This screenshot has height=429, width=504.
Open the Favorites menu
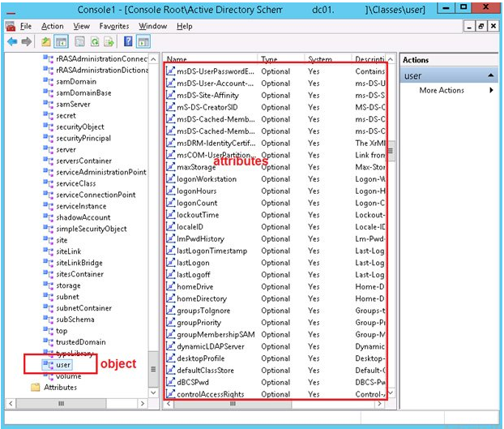point(114,26)
